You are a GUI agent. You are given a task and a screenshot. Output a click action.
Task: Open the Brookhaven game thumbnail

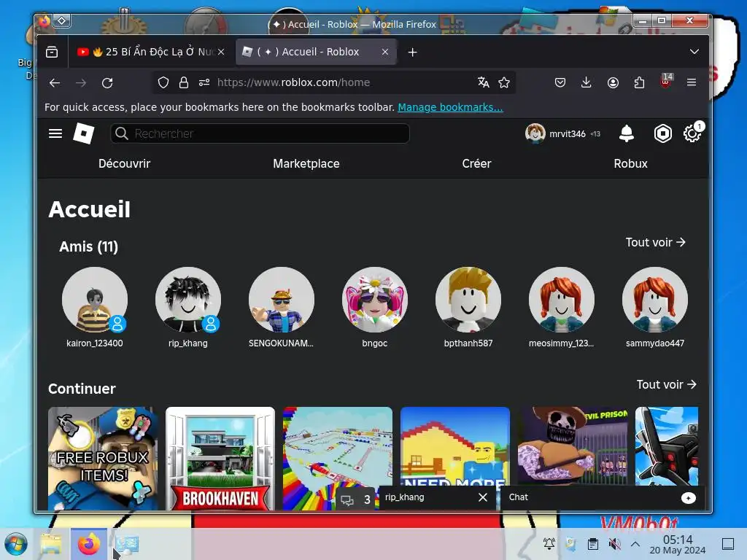click(220, 458)
